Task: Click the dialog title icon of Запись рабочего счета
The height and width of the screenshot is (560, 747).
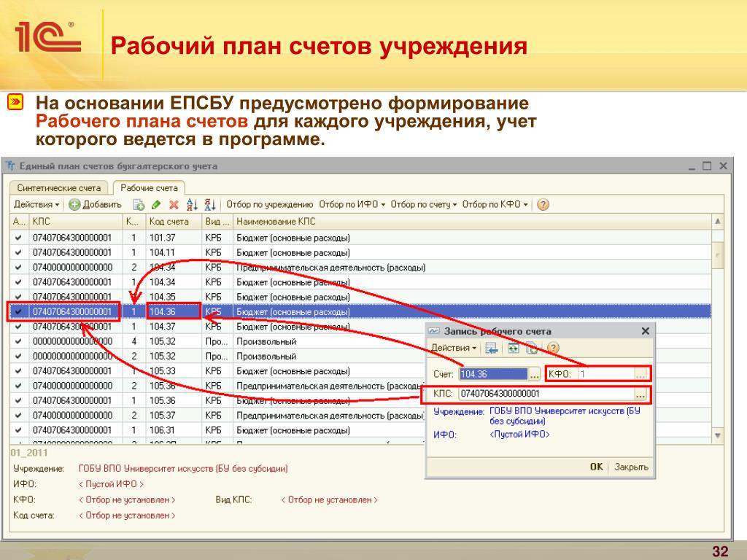Action: (434, 331)
